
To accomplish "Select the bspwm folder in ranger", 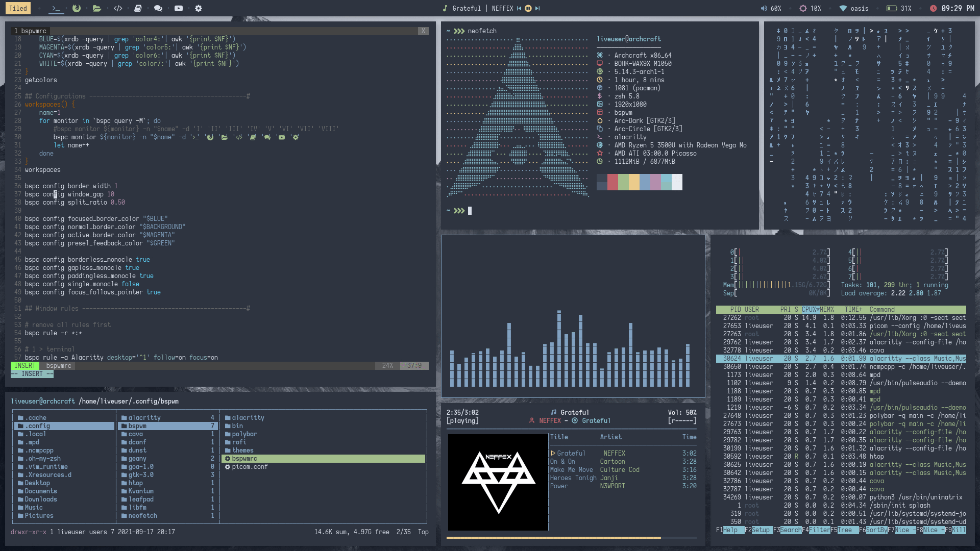I will pyautogui.click(x=138, y=426).
